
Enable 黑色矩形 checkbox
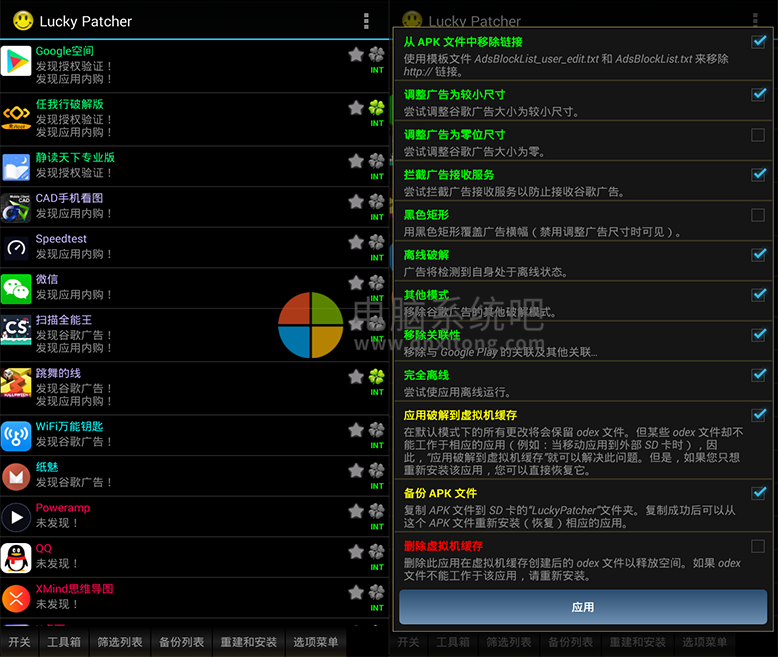tap(758, 215)
